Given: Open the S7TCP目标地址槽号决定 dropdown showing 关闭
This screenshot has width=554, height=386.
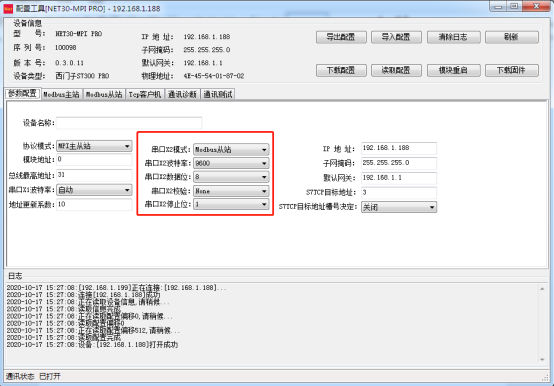Looking at the screenshot, I should [399, 207].
